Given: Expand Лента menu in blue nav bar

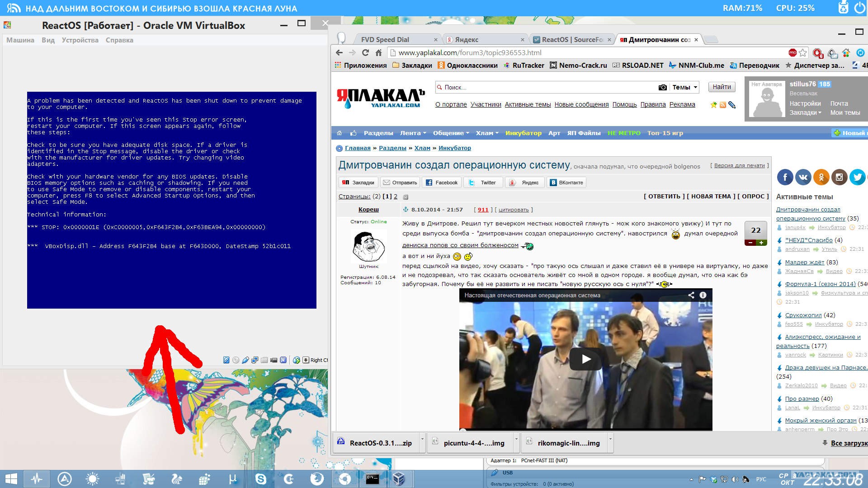Looking at the screenshot, I should [x=413, y=133].
